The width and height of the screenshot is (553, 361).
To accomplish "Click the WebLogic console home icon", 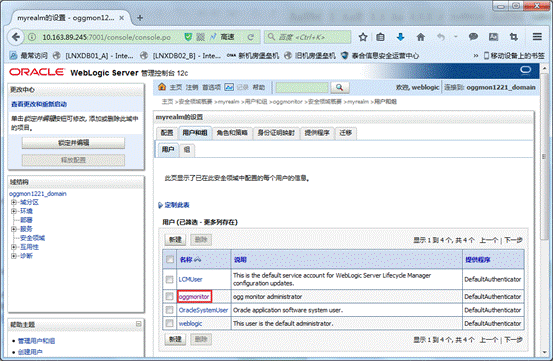I will click(162, 87).
